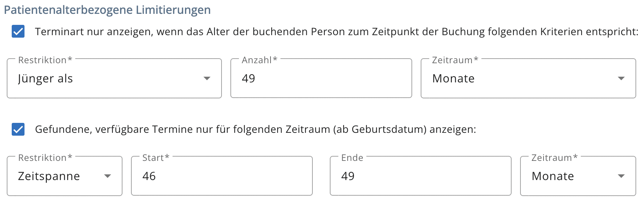Open the Restriktion dropdown showing 'Zeitspanne'

click(65, 176)
